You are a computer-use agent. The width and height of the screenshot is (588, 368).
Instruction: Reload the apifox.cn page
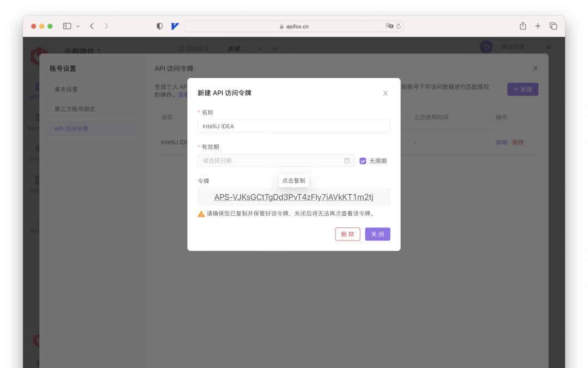coord(398,26)
